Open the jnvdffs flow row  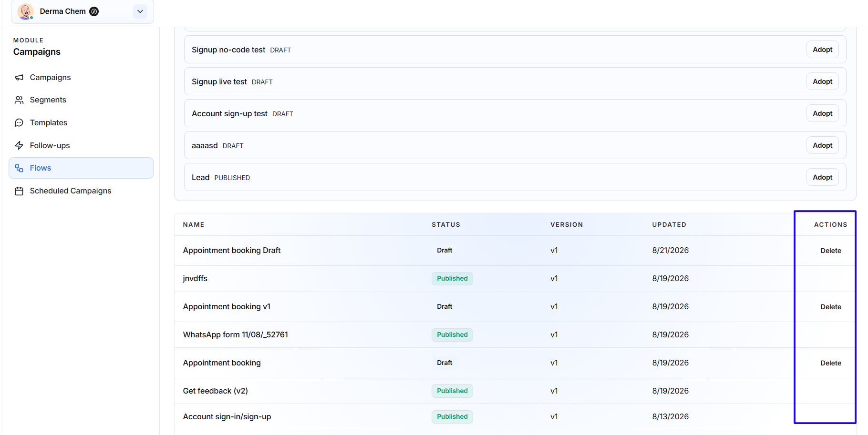pos(515,279)
